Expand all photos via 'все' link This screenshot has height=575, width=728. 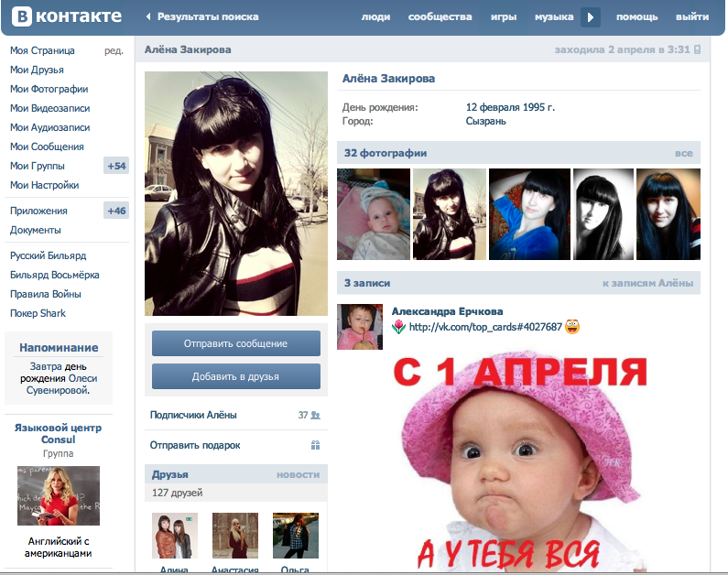(683, 153)
